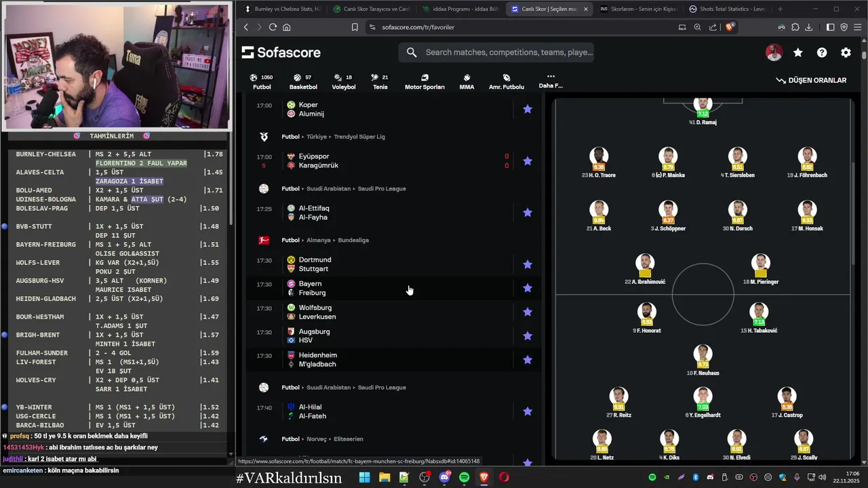
Task: Click the page vertical scrollbar
Action: pyautogui.click(x=864, y=56)
